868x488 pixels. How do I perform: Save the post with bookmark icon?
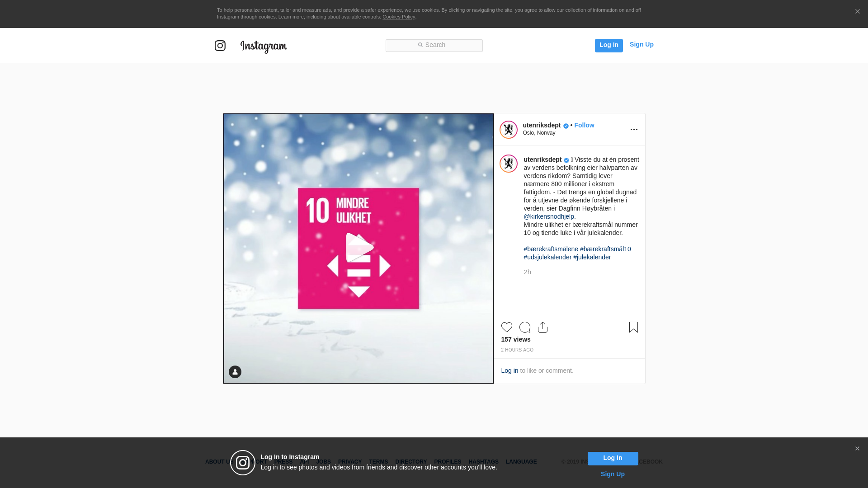pyautogui.click(x=633, y=327)
